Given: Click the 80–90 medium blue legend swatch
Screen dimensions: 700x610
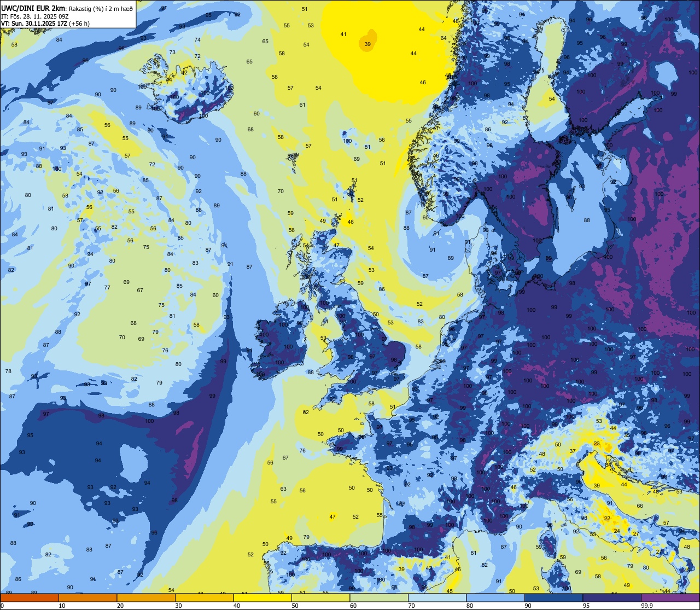Looking at the screenshot, I should (495, 597).
